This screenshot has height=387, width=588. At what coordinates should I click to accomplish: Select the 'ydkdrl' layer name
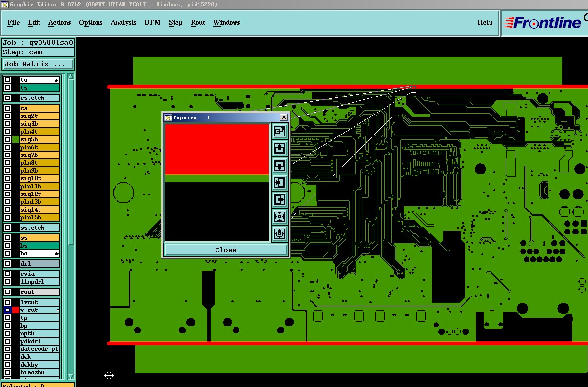pyautogui.click(x=40, y=341)
